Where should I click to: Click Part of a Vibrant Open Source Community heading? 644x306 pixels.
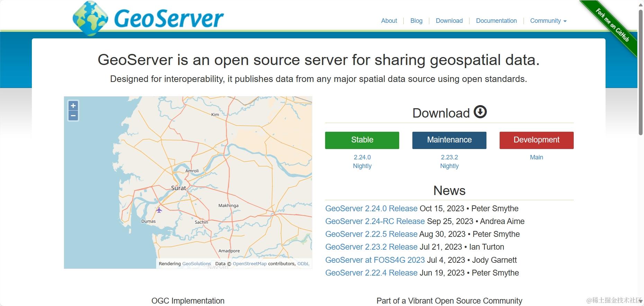(x=449, y=301)
